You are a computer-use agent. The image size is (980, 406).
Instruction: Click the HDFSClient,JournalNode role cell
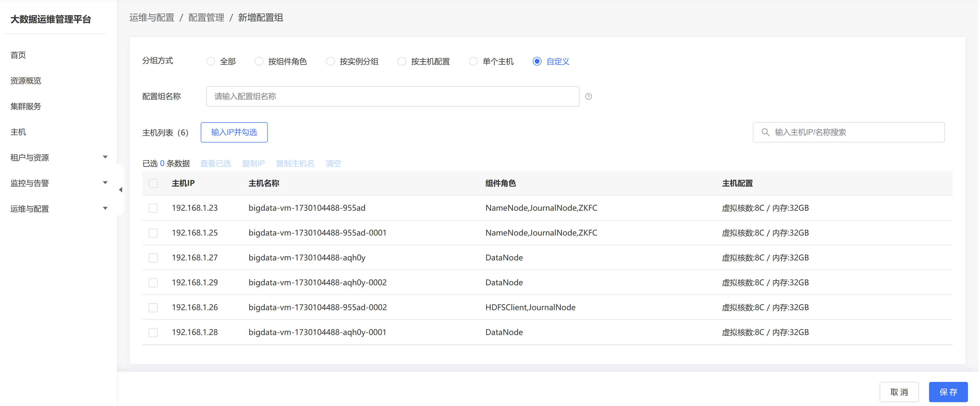point(531,307)
